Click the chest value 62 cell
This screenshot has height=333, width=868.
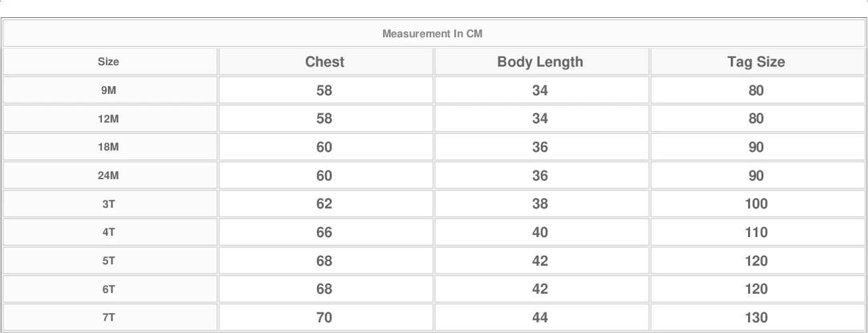coord(324,204)
